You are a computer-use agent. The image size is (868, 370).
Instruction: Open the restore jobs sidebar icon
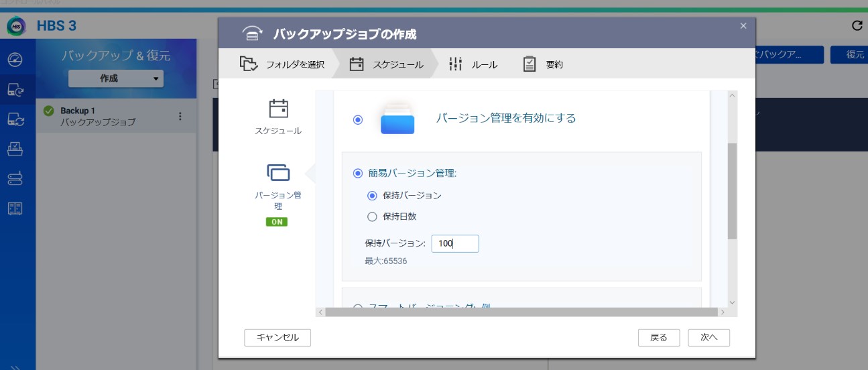15,149
